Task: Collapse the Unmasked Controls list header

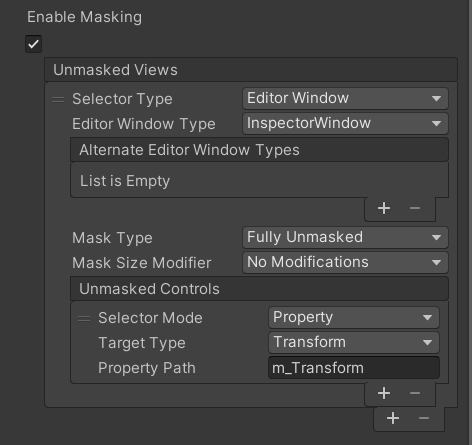Action: click(259, 289)
